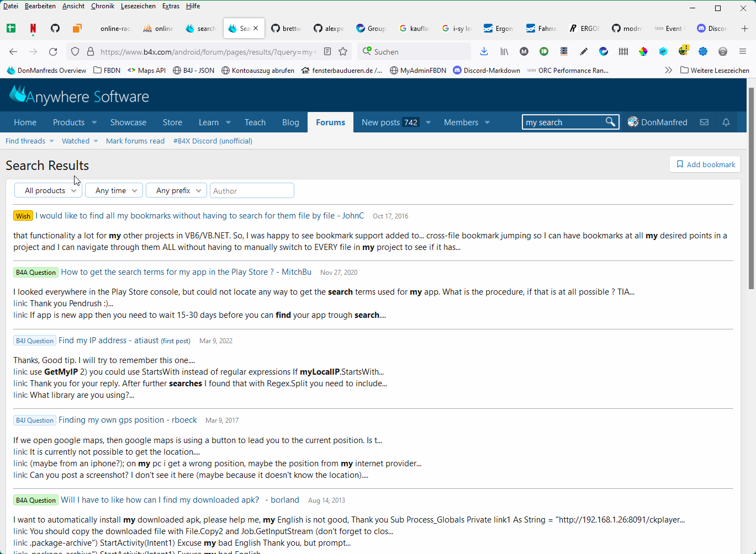The width and height of the screenshot is (756, 554).
Task: Open the Firefox downloads panel
Action: tap(484, 51)
